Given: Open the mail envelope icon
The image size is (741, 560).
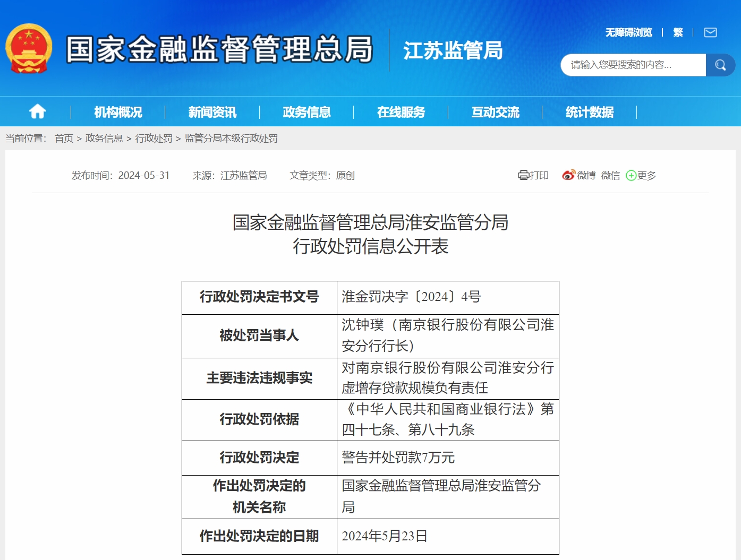Looking at the screenshot, I should pyautogui.click(x=710, y=32).
